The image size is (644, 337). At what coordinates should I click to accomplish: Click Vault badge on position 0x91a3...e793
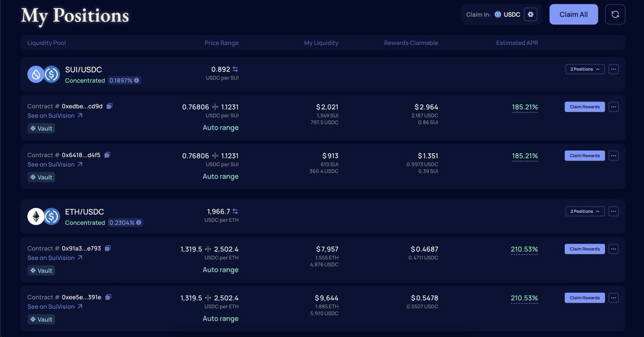tap(41, 270)
